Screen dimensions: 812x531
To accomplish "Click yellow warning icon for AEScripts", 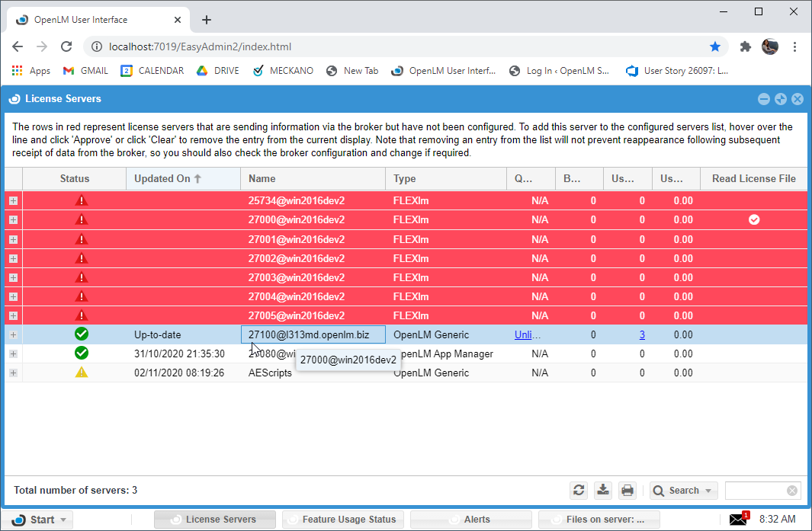I will tap(82, 373).
